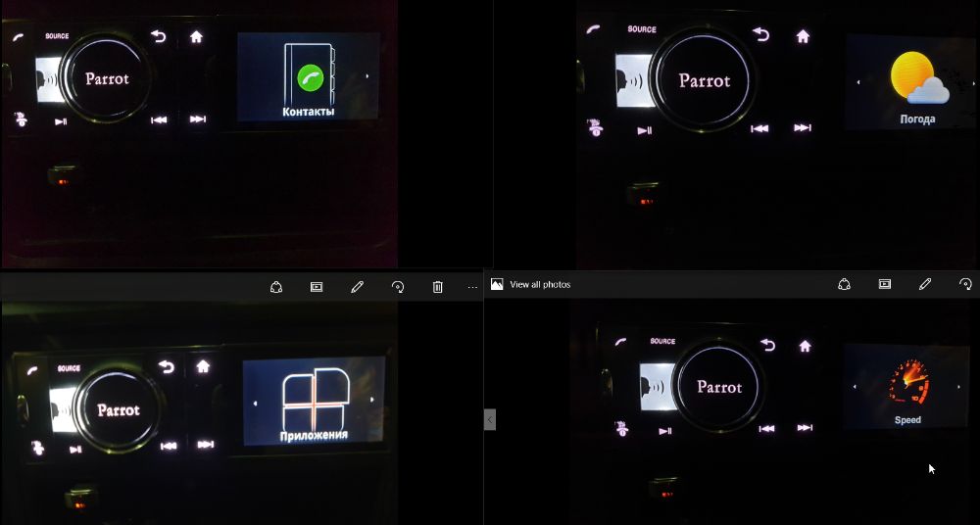Start slideshow in the Speed photo window
Viewport: 980px width, 525px height.
tap(884, 284)
